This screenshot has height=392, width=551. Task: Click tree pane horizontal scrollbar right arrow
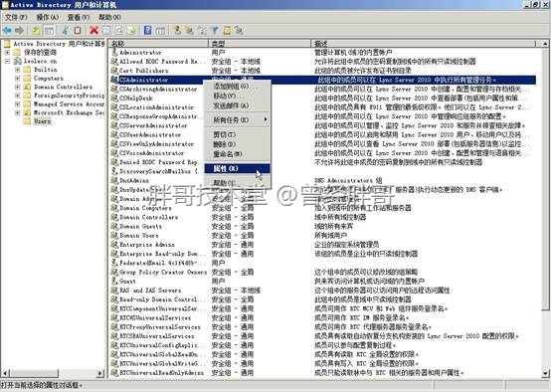tap(100, 373)
